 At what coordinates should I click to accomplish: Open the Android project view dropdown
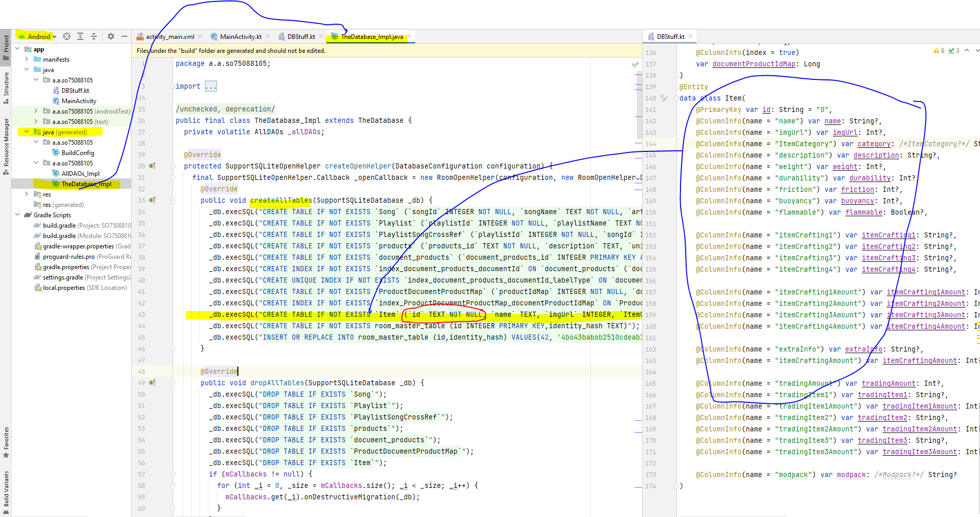point(37,36)
